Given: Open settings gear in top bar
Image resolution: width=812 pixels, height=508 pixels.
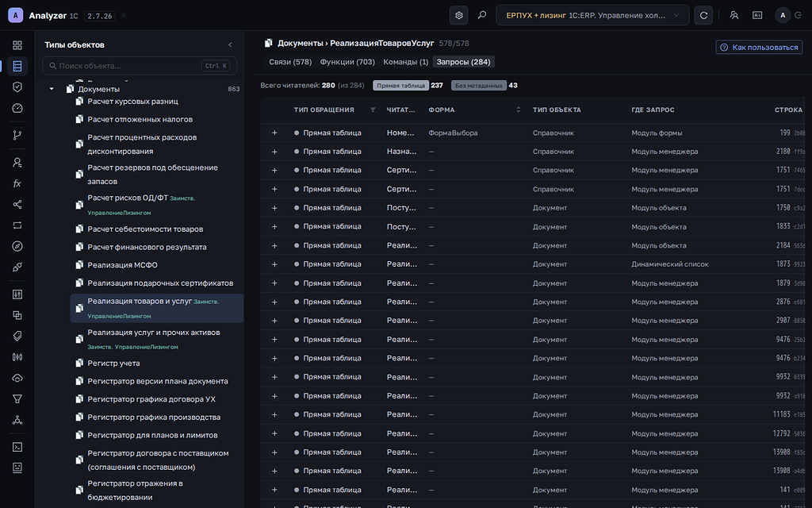Looking at the screenshot, I should click(x=459, y=16).
